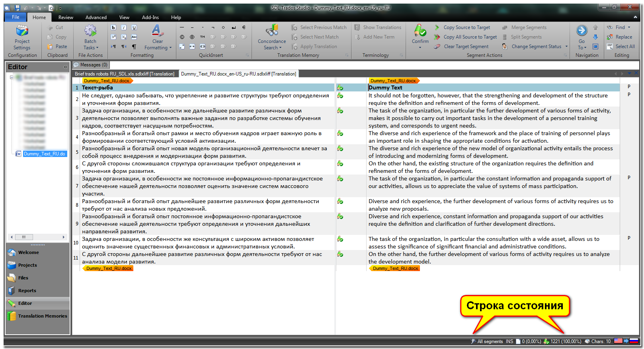Switch to the Review ribbon tab
The image size is (644, 349).
(66, 17)
